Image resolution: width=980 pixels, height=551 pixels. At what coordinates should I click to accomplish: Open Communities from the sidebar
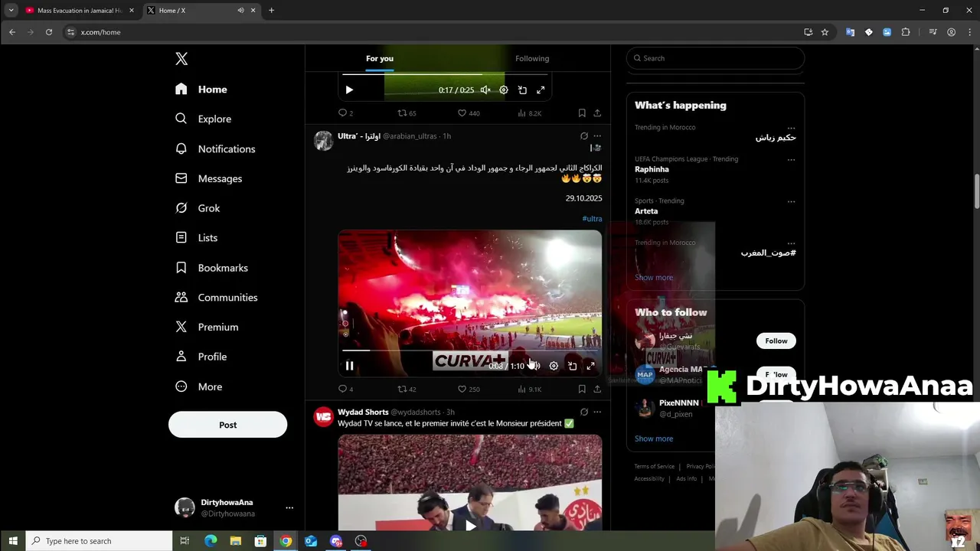coord(217,297)
